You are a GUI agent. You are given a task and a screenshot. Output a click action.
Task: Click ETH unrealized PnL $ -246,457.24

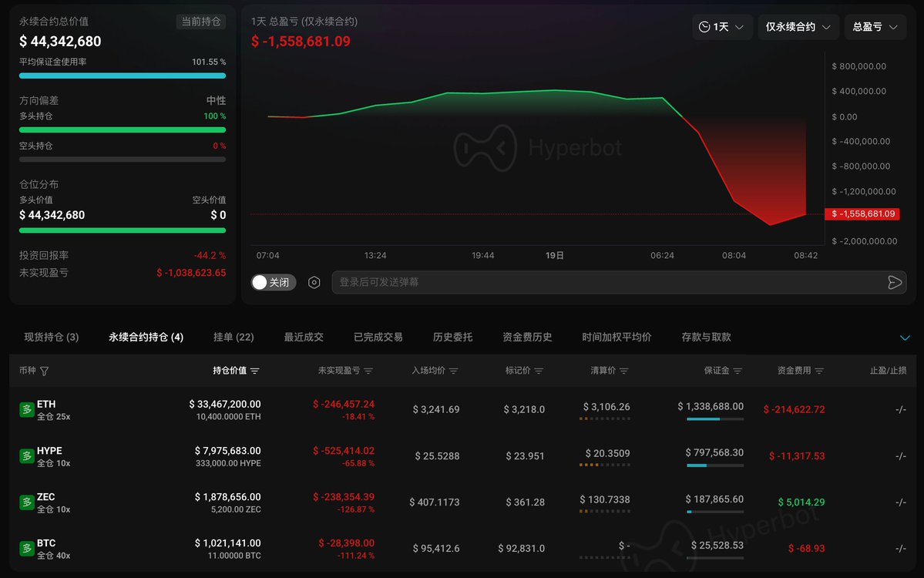click(x=344, y=404)
